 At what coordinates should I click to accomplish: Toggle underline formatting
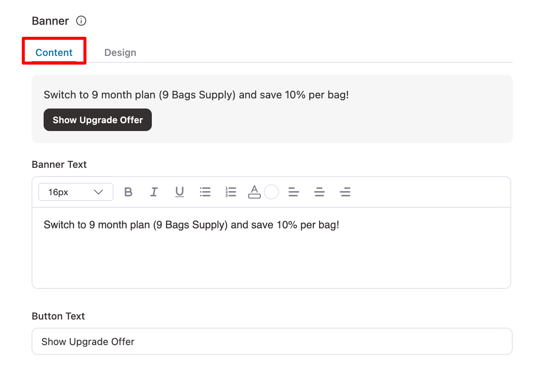[x=180, y=192]
